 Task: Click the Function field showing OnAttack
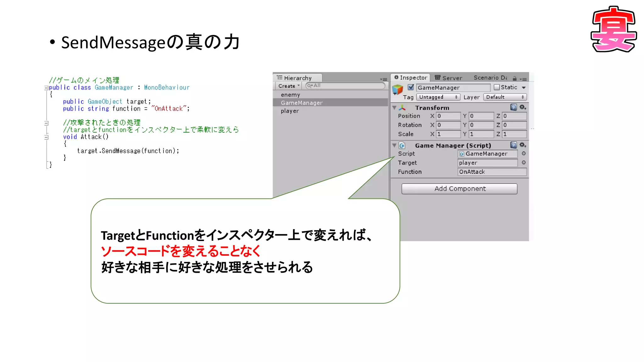(x=492, y=172)
